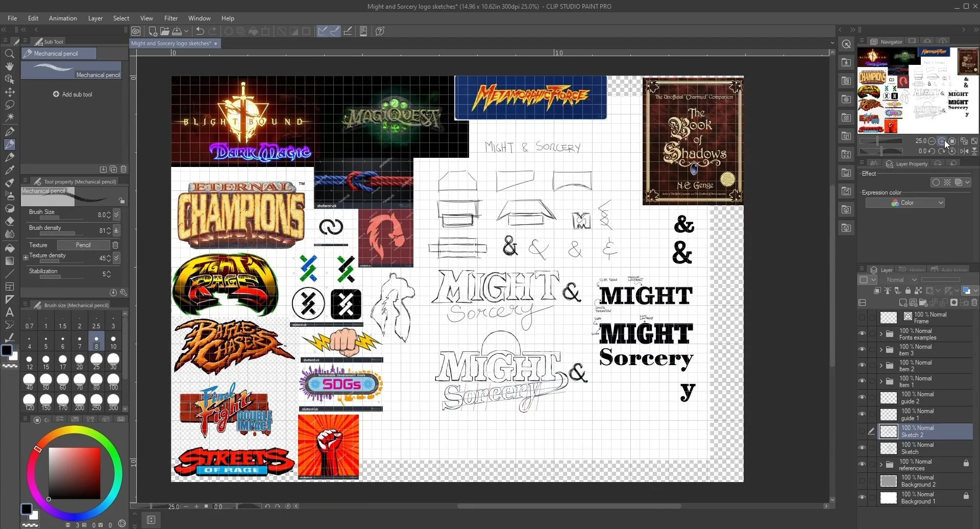The width and height of the screenshot is (980, 529).
Task: Toggle visibility of the Background 1 layer
Action: (x=863, y=496)
